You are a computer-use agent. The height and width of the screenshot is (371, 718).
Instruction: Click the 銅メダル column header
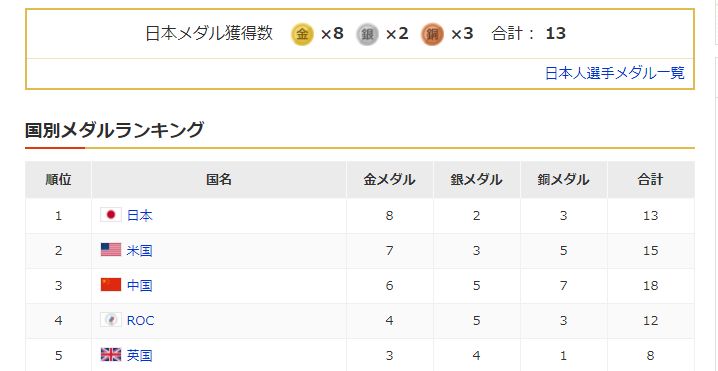pyautogui.click(x=564, y=180)
